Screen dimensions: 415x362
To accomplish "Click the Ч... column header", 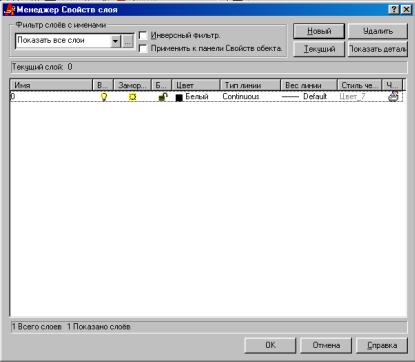I will coord(392,85).
